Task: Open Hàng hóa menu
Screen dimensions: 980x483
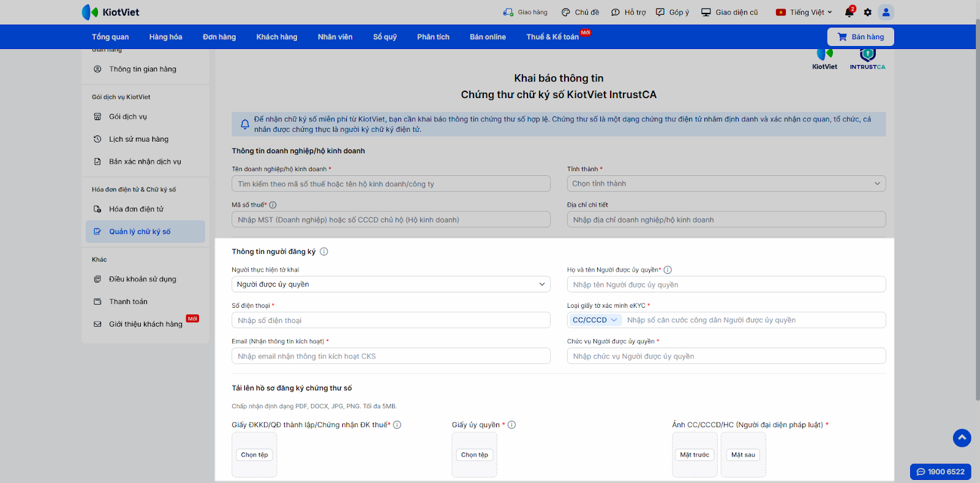Action: [x=165, y=37]
